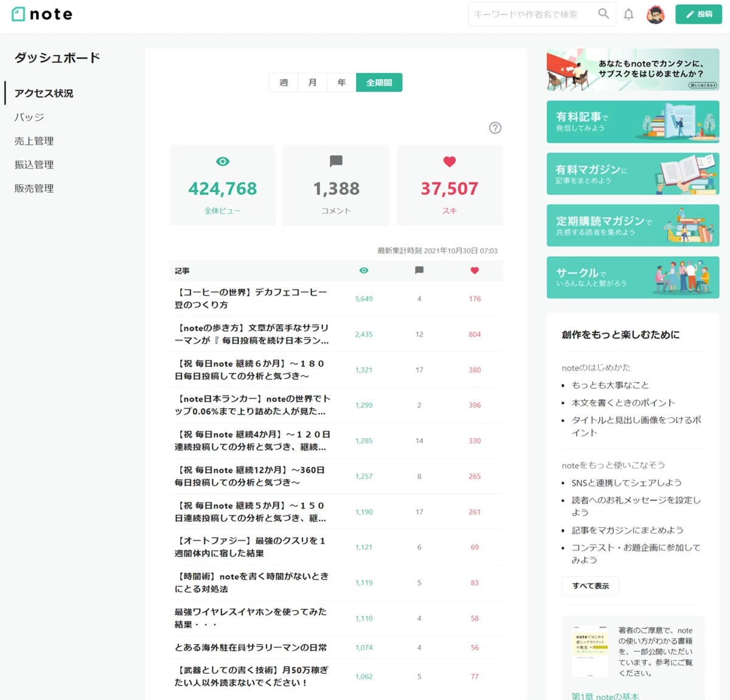Click the note logo
Viewport: 730px width, 700px height.
tap(42, 14)
